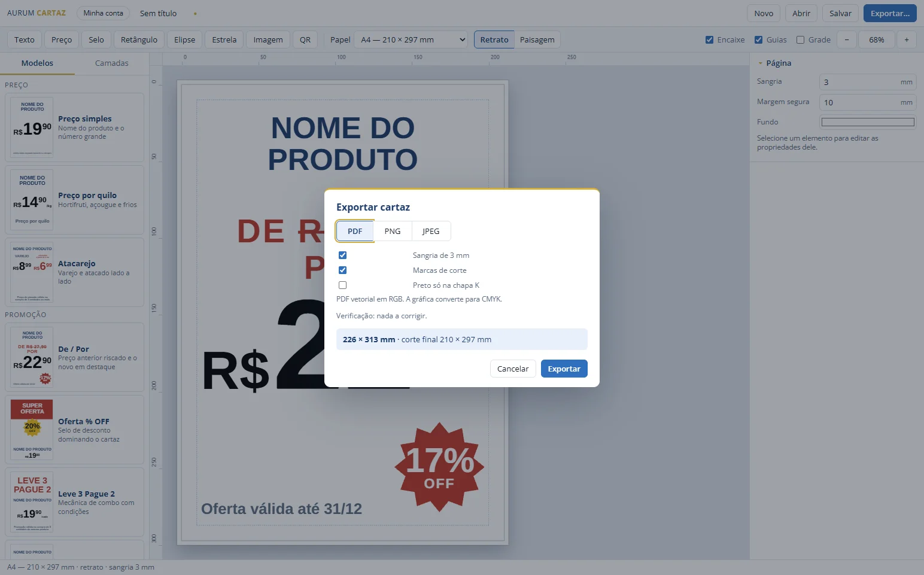The height and width of the screenshot is (575, 924).
Task: Set orientation to Paisagem
Action: pos(537,39)
